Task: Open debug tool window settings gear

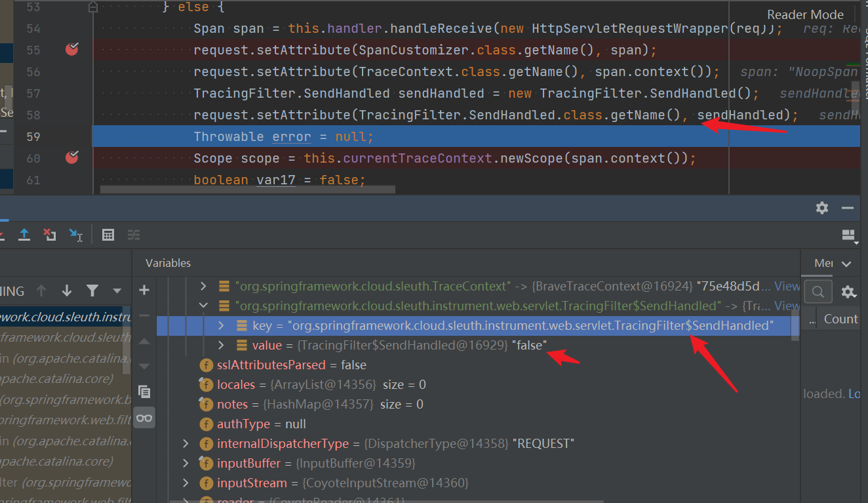Action: click(x=822, y=208)
